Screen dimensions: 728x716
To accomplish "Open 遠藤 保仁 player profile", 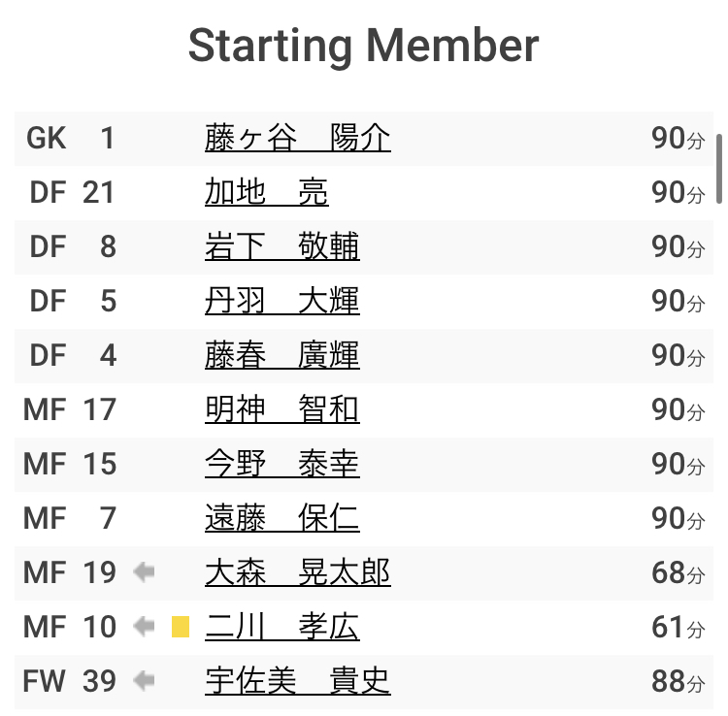I will click(x=282, y=518).
